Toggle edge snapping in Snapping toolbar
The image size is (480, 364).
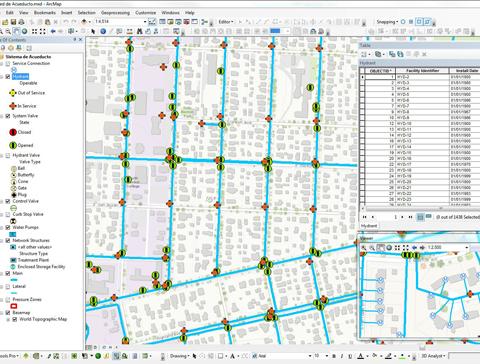pyautogui.click(x=427, y=22)
